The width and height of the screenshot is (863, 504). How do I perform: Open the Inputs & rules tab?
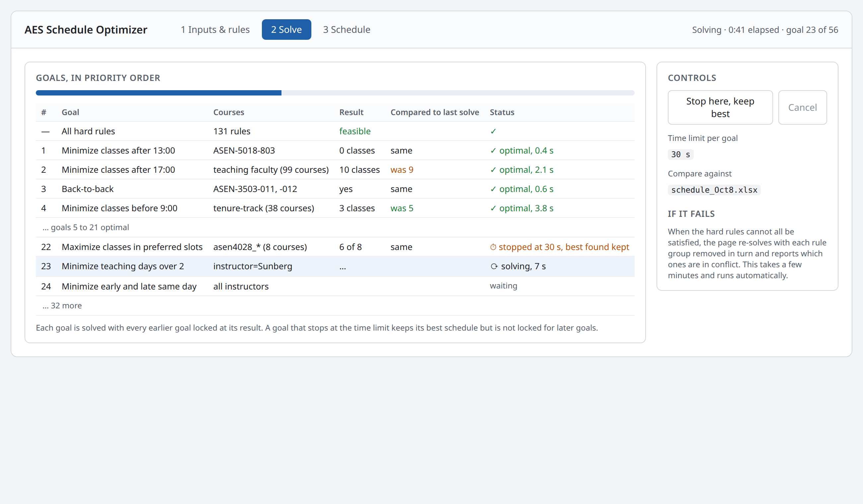(215, 30)
